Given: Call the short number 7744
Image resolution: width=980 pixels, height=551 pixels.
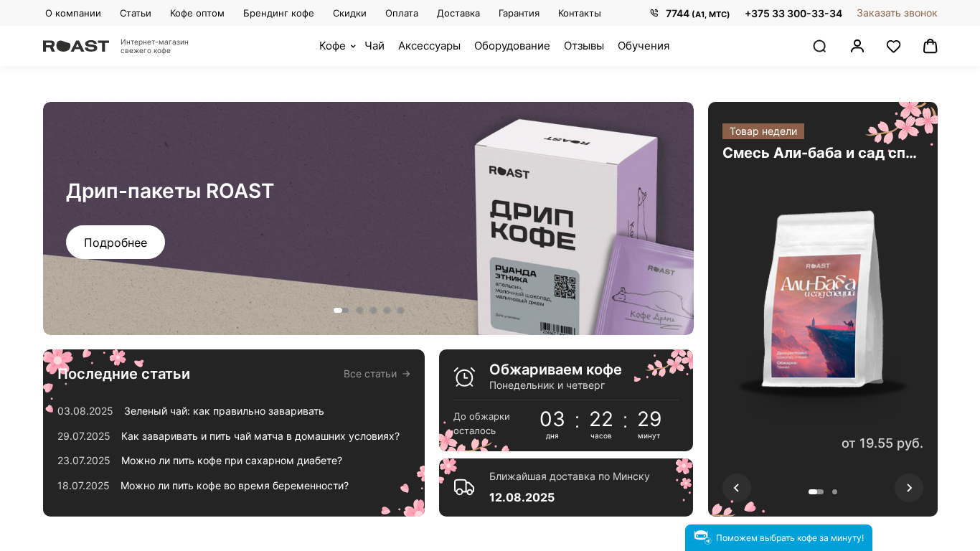Looking at the screenshot, I should click(697, 14).
